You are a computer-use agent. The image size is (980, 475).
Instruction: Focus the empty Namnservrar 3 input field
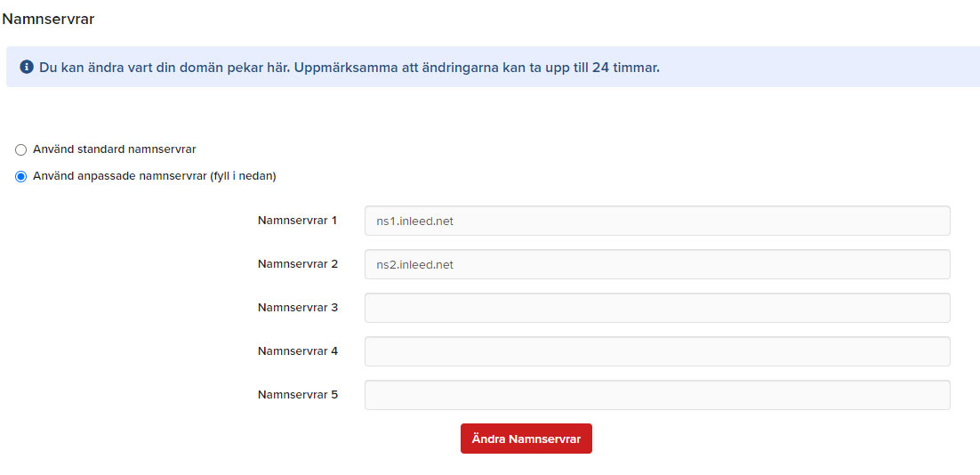pos(656,308)
